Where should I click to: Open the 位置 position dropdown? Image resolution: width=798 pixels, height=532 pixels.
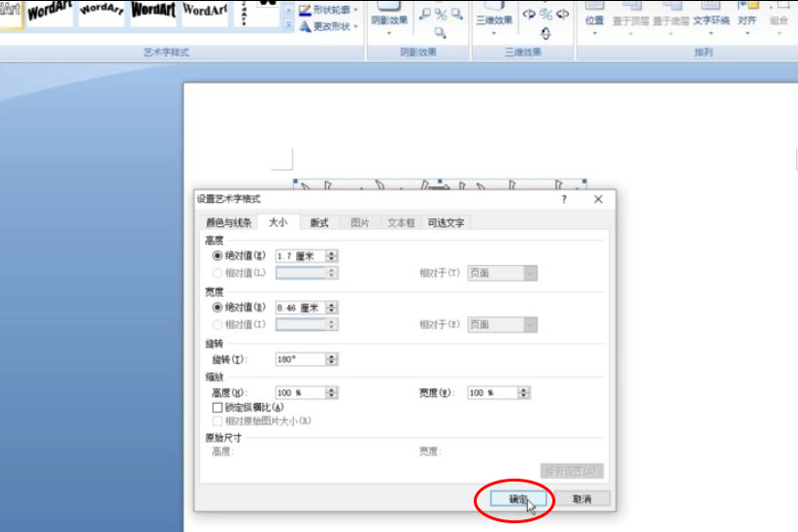tap(594, 17)
